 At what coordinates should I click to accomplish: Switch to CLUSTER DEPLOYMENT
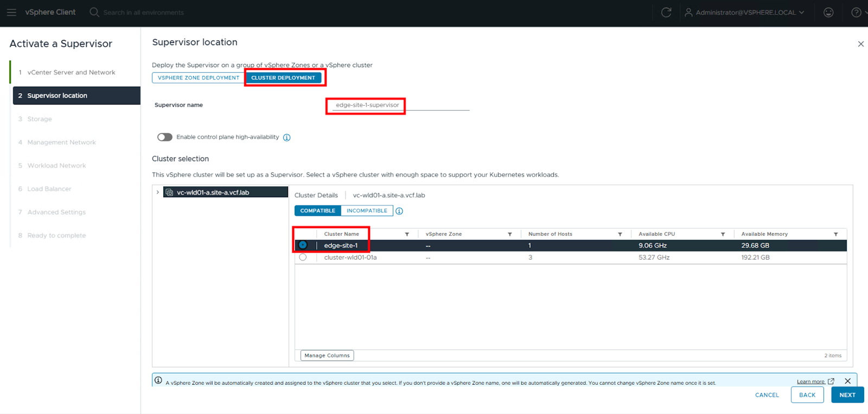pyautogui.click(x=283, y=77)
